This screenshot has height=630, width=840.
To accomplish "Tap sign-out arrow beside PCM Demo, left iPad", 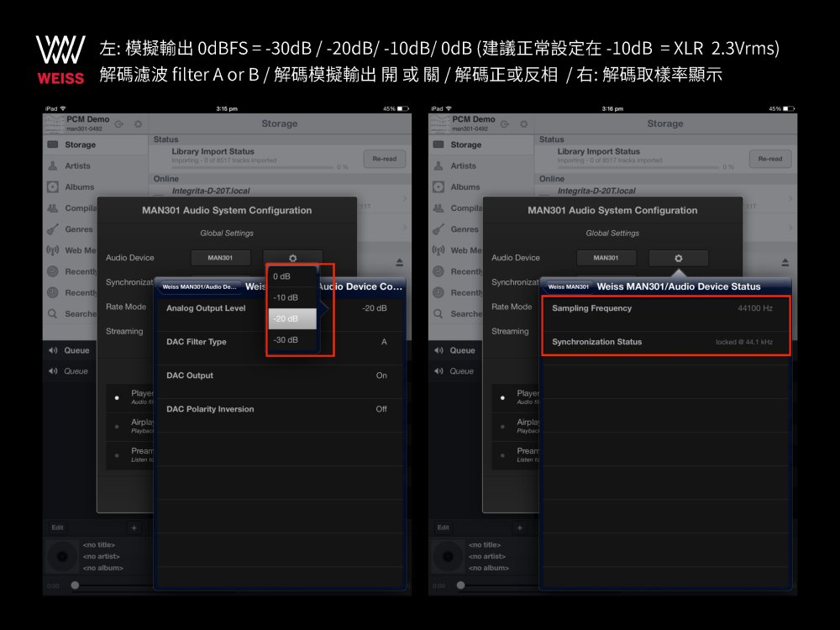I will point(119,124).
